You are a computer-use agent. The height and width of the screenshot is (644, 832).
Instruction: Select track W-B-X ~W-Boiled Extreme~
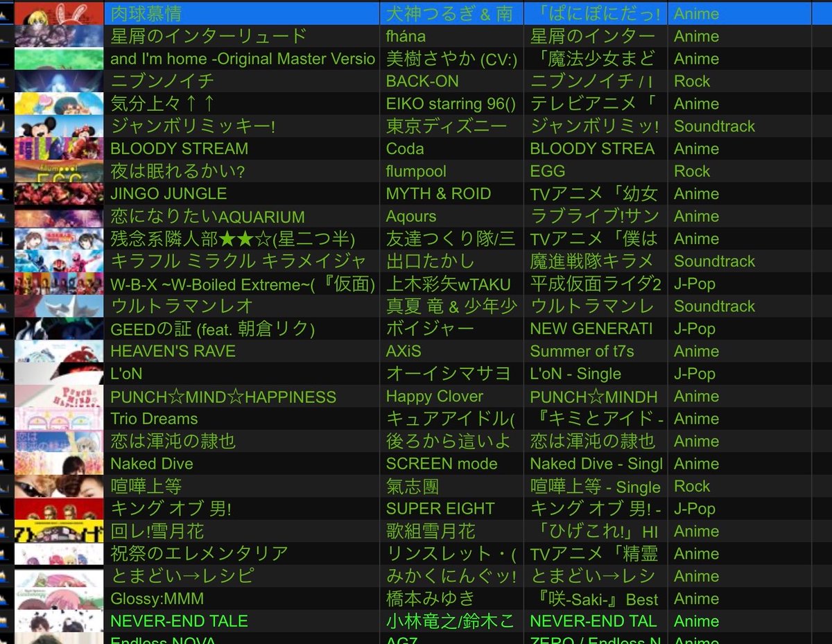click(243, 284)
